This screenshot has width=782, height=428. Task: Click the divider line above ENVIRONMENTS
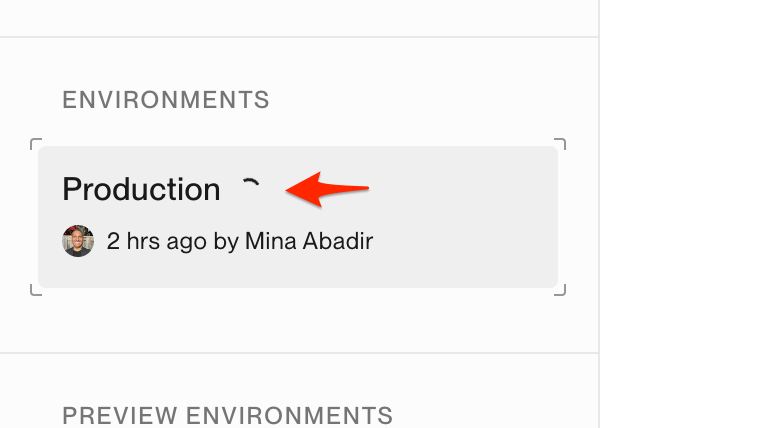299,36
